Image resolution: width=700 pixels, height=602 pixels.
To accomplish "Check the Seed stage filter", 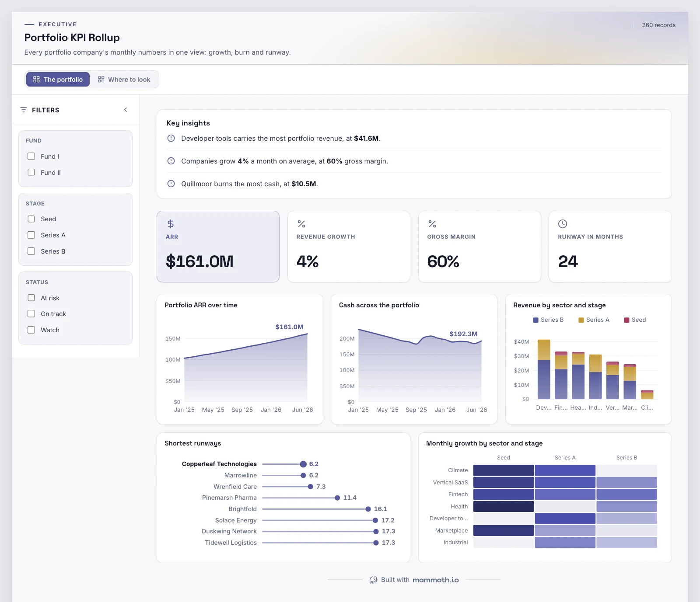I will (31, 219).
